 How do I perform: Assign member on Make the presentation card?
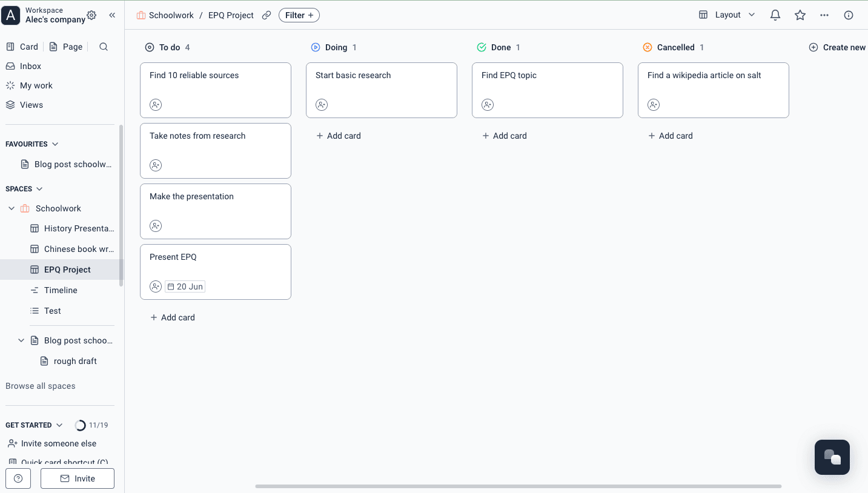pos(156,226)
